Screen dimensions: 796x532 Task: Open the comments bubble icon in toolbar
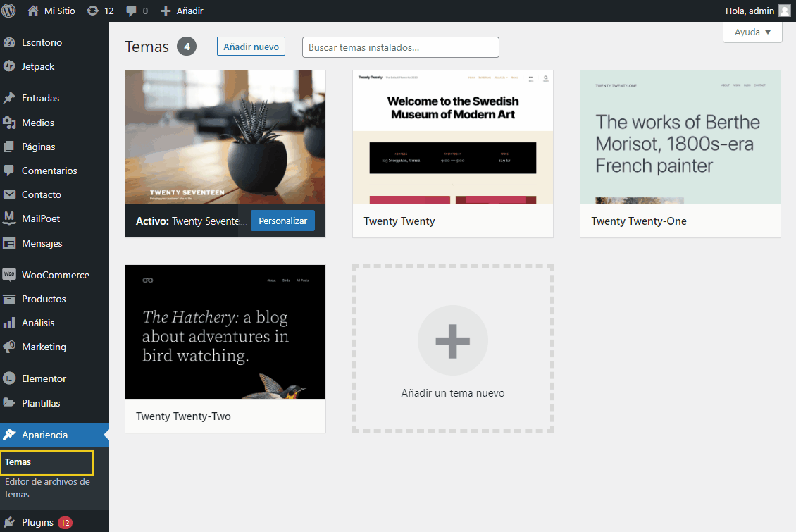(x=131, y=11)
